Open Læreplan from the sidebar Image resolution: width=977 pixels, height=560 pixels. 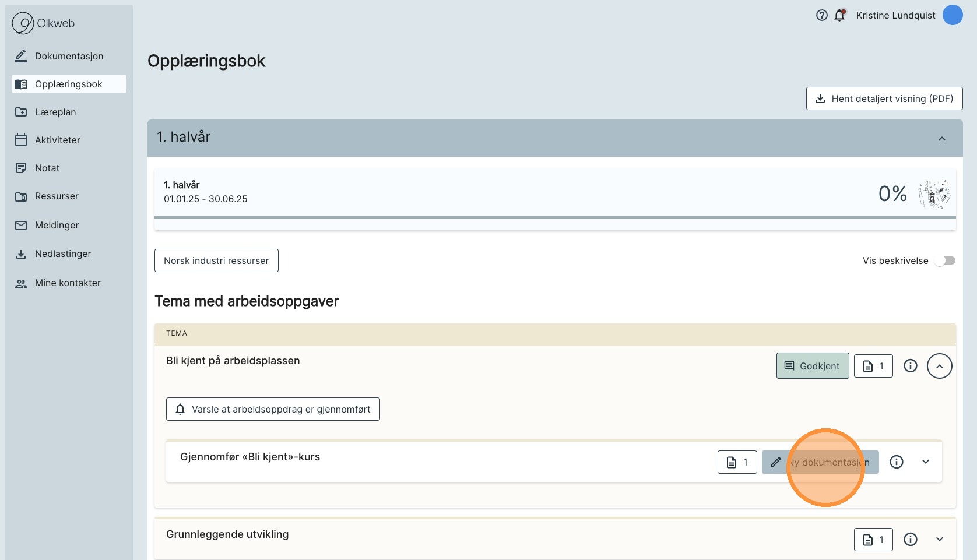(55, 112)
